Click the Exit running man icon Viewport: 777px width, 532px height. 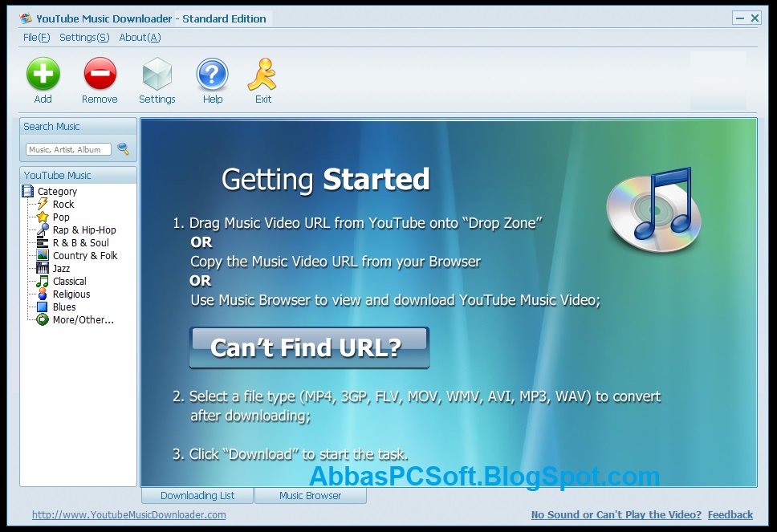point(262,75)
